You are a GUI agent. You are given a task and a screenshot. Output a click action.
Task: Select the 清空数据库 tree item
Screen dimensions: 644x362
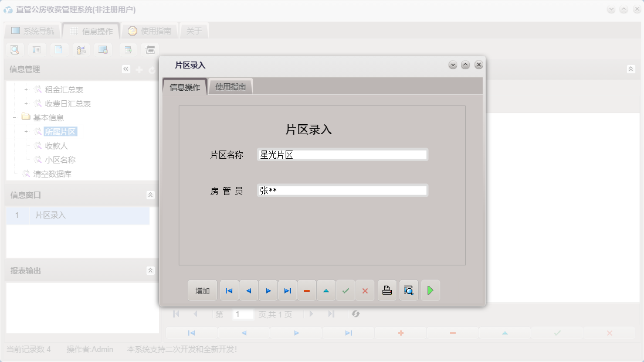click(x=52, y=173)
